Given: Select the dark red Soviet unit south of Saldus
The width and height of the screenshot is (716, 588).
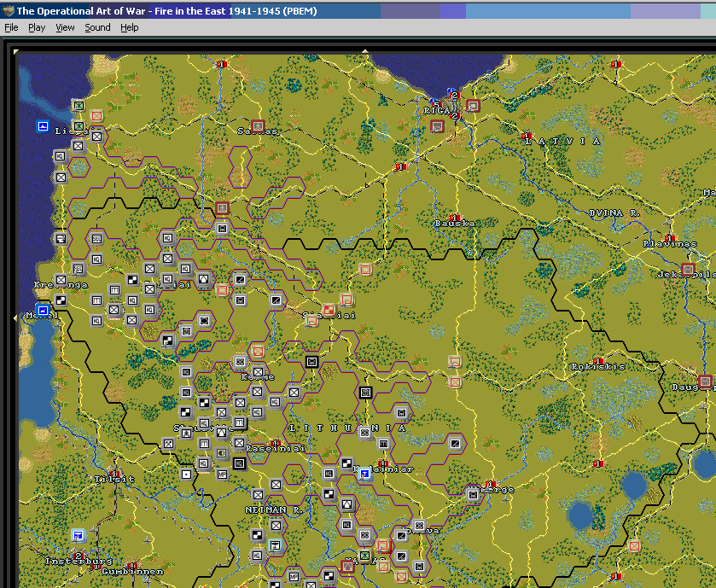Looking at the screenshot, I should tap(222, 207).
